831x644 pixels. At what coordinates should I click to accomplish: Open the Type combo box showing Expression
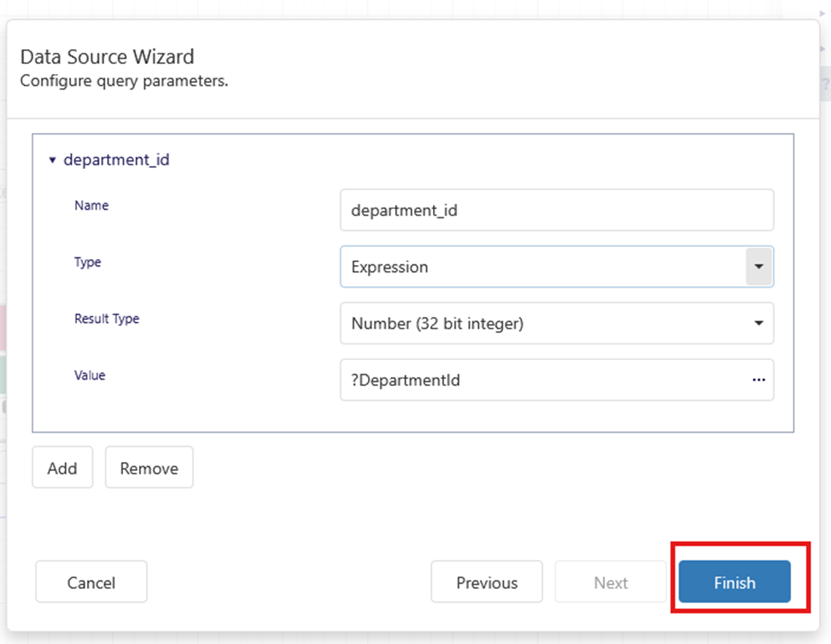pyautogui.click(x=542, y=267)
